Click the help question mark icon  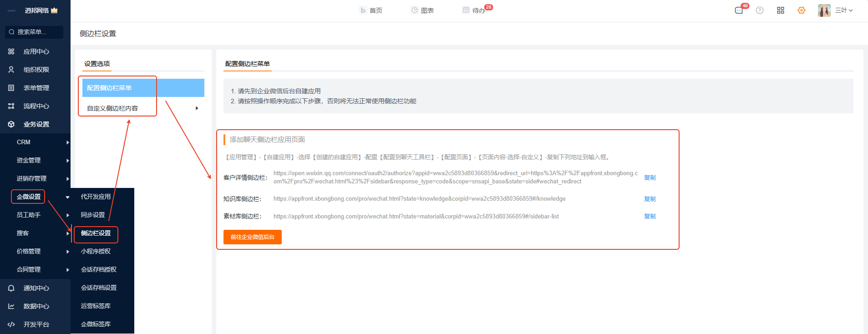click(760, 10)
